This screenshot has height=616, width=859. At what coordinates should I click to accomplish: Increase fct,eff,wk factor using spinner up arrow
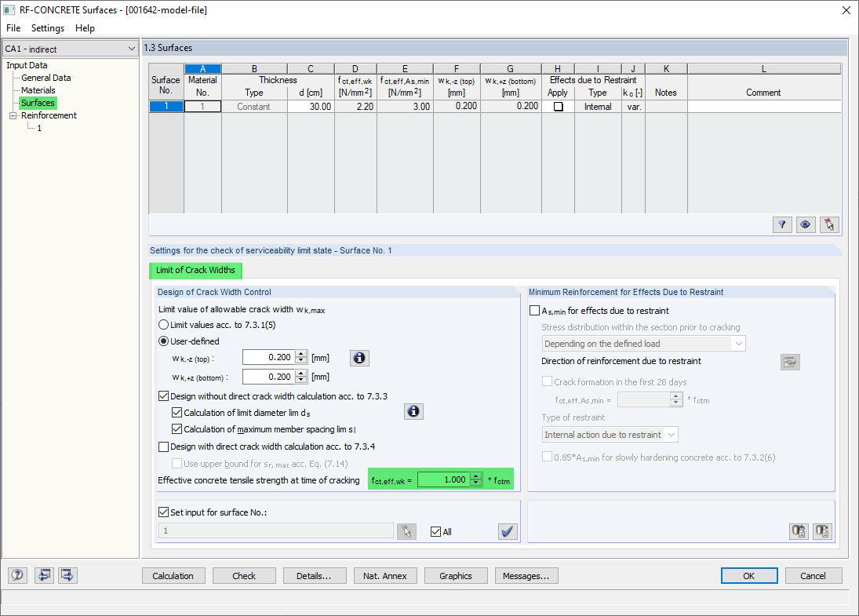(476, 476)
